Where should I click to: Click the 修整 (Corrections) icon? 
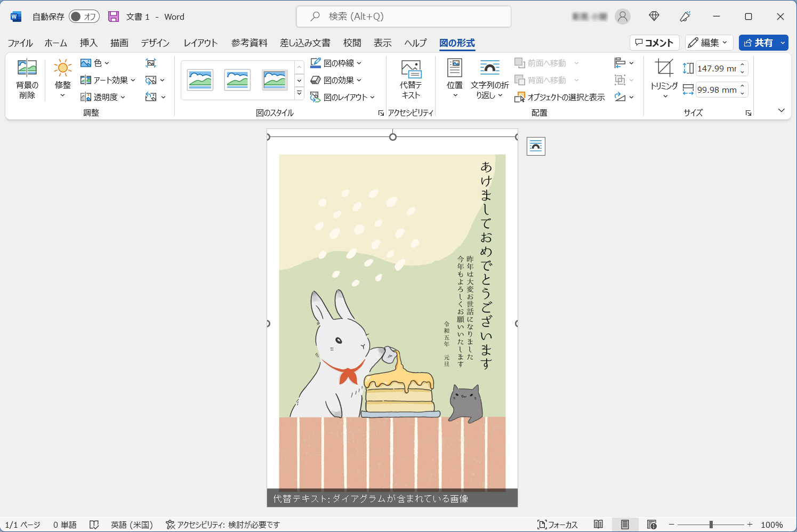(62, 67)
